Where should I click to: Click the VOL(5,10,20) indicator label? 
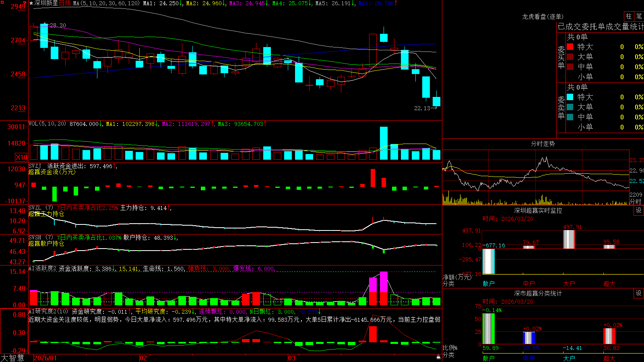click(x=47, y=124)
